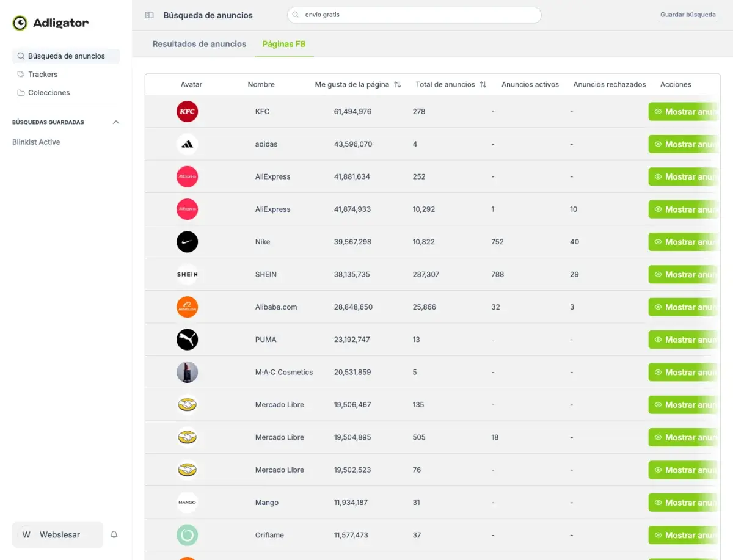Click the search magnifier icon in search box
This screenshot has width=733, height=560.
coord(296,15)
